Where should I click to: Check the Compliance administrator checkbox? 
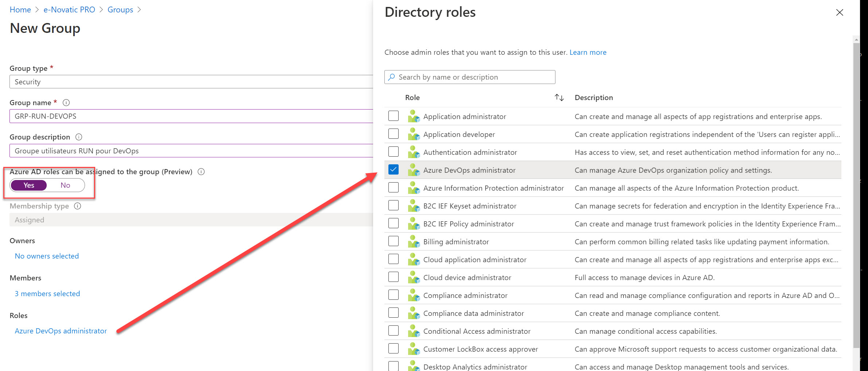click(x=394, y=295)
